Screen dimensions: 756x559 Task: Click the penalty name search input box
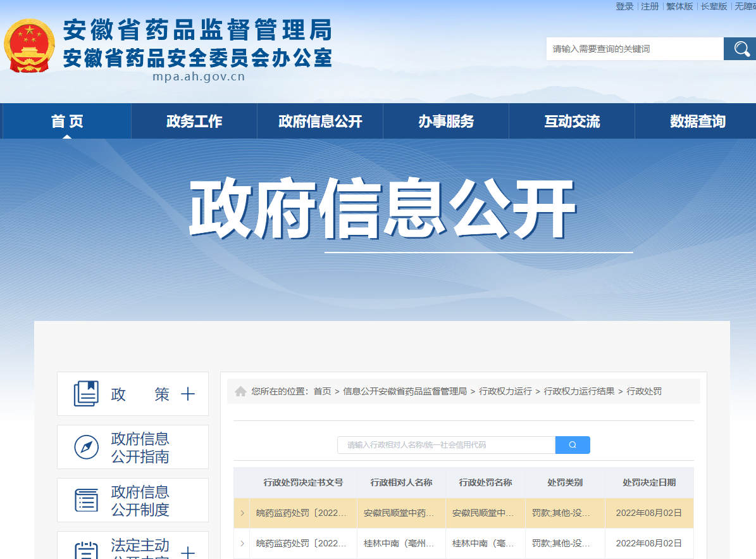[446, 445]
